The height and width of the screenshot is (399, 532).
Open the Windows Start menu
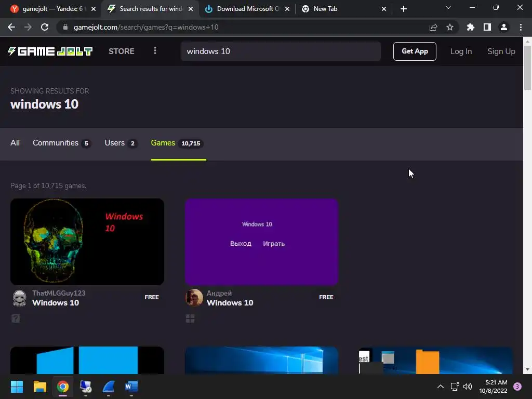point(17,387)
